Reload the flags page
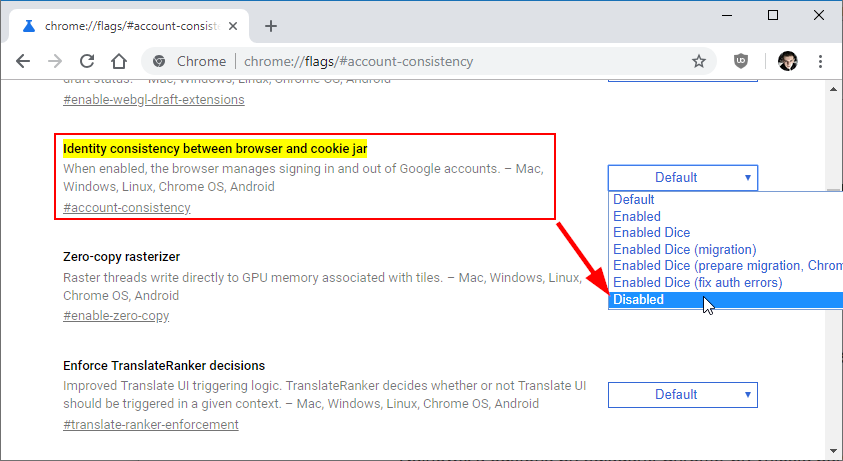 [87, 61]
